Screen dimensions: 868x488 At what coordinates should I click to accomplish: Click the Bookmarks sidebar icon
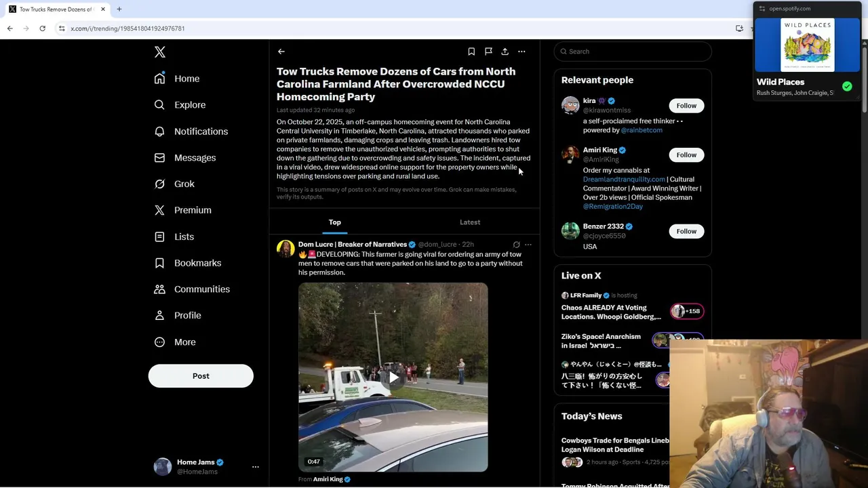(x=159, y=263)
